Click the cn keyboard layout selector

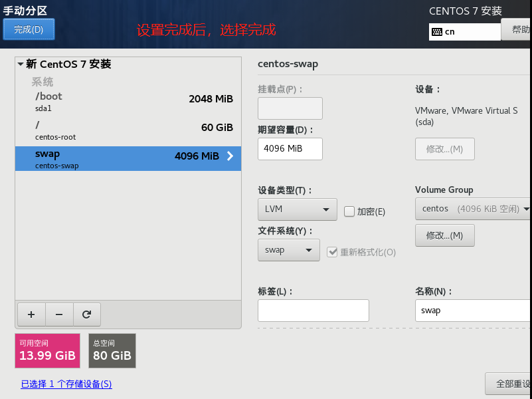[x=465, y=32]
